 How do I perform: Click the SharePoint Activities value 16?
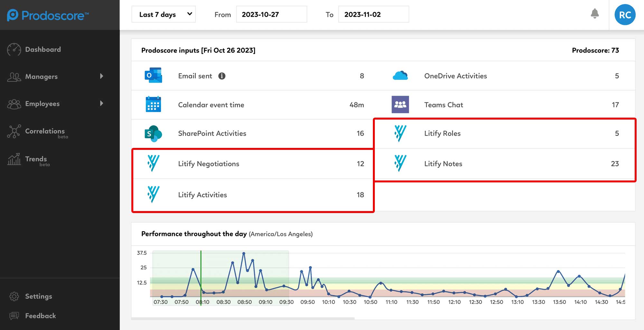pos(360,133)
